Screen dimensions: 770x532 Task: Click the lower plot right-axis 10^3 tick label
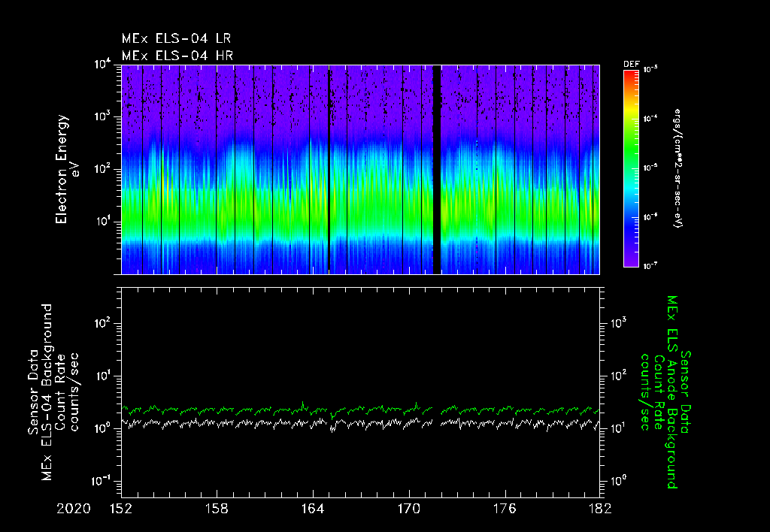[x=618, y=322]
